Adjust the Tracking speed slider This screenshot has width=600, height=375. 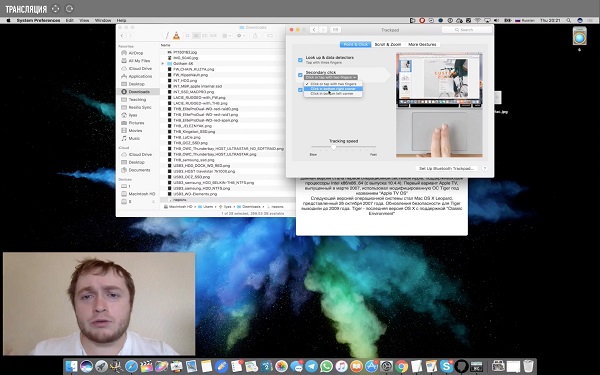click(x=333, y=147)
